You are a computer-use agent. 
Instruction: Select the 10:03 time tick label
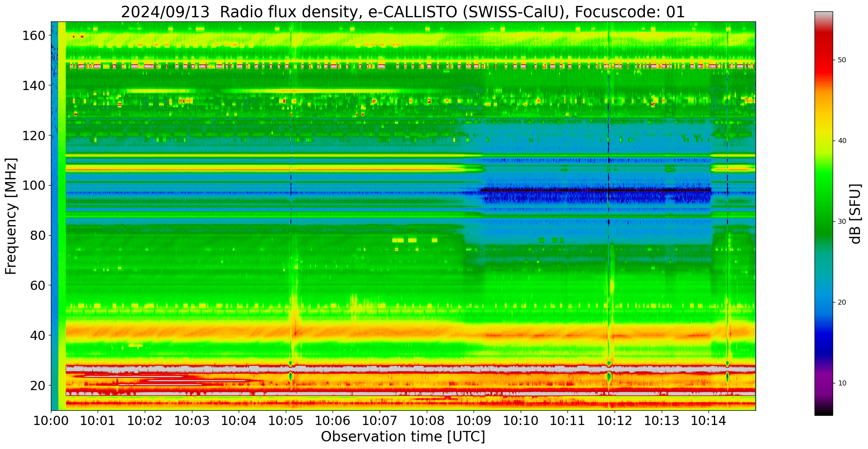coord(192,421)
